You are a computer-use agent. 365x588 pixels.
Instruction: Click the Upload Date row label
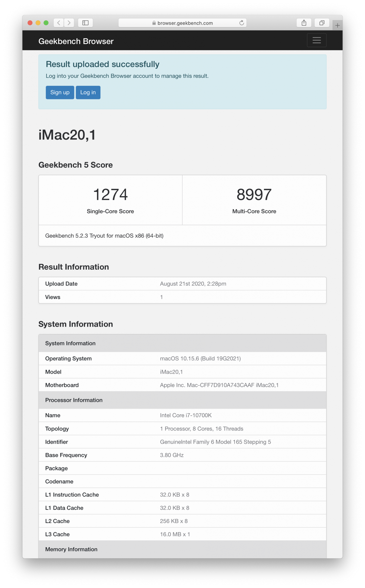point(61,284)
